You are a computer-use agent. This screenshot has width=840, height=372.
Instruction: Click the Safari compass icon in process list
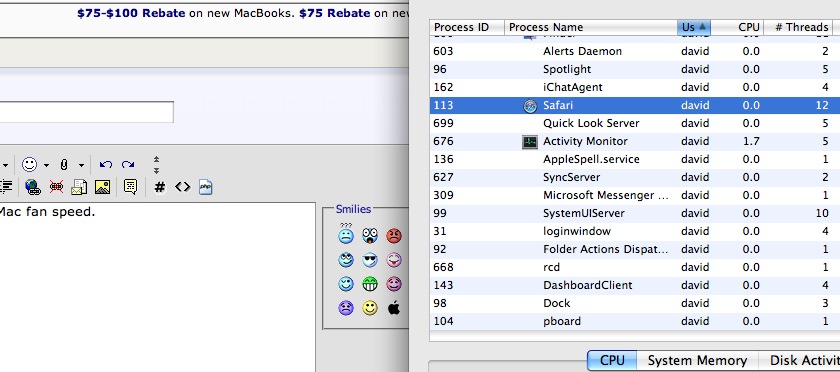pos(530,106)
